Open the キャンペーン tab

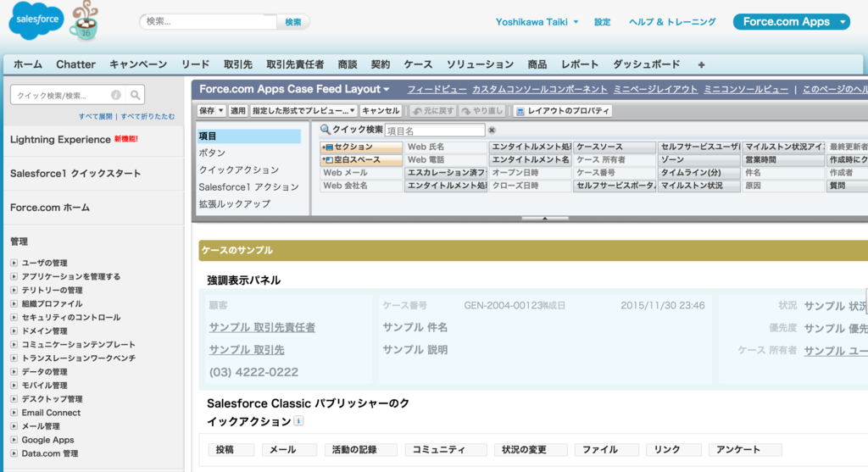coord(138,64)
